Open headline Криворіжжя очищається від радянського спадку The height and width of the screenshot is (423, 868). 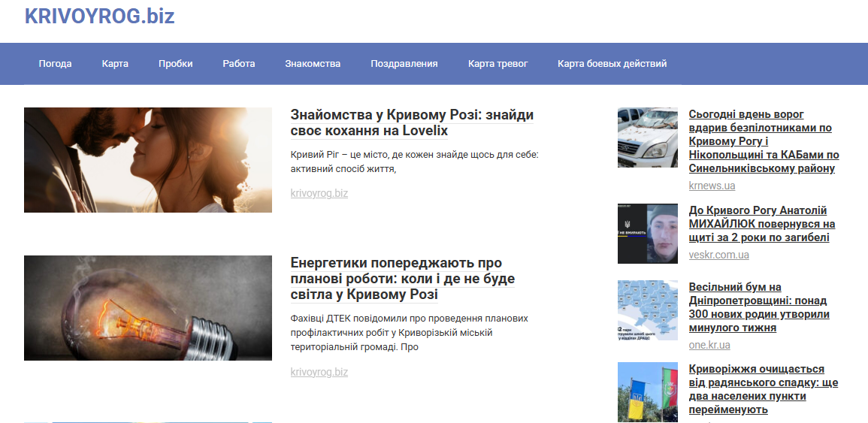(764, 389)
